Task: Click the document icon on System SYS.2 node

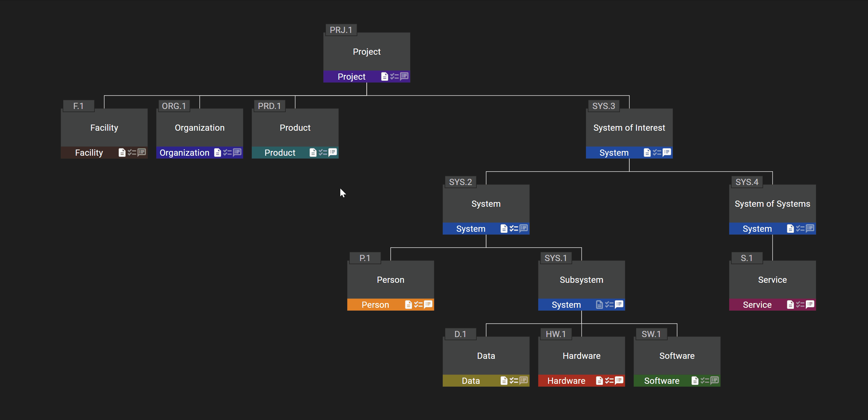Action: 503,228
